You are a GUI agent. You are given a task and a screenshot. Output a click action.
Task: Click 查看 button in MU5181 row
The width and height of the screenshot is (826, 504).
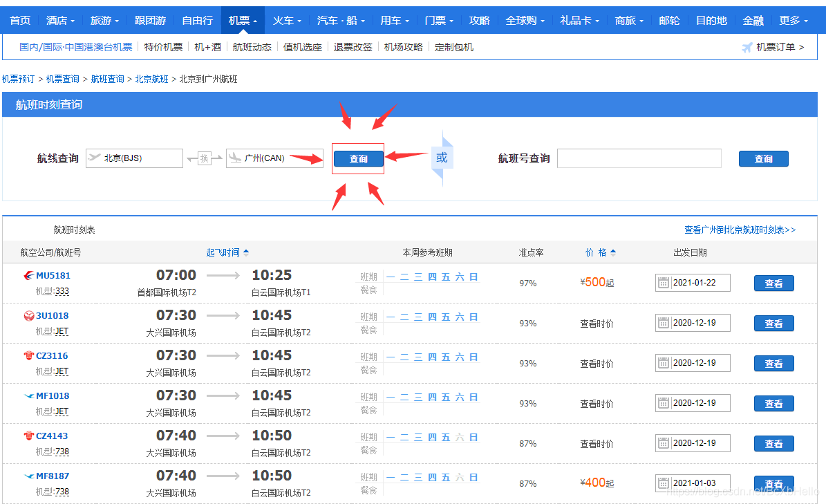(774, 283)
